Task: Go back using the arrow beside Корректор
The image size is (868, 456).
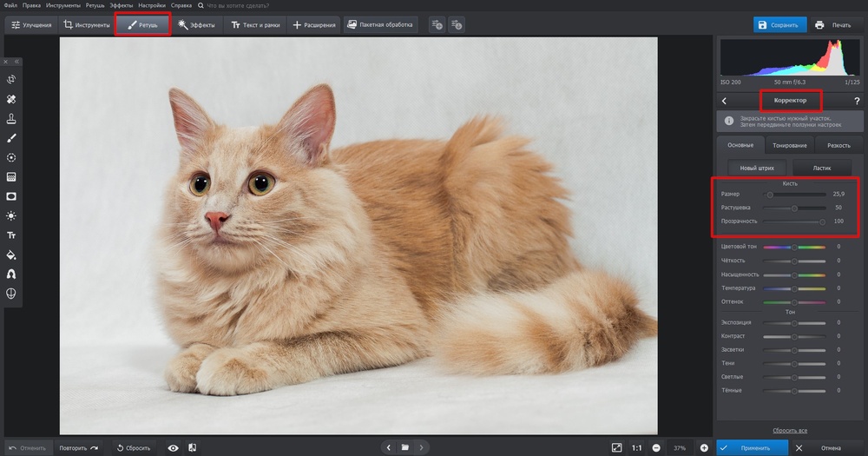Action: (x=725, y=102)
